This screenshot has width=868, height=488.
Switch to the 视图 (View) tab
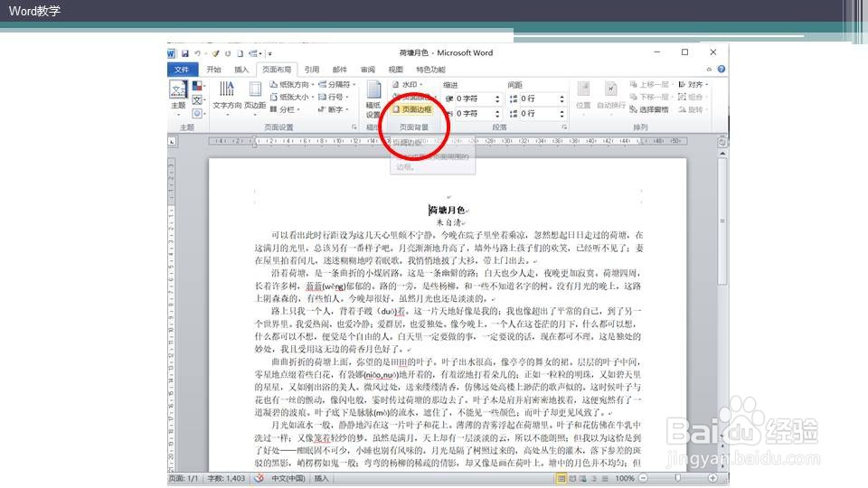click(395, 70)
